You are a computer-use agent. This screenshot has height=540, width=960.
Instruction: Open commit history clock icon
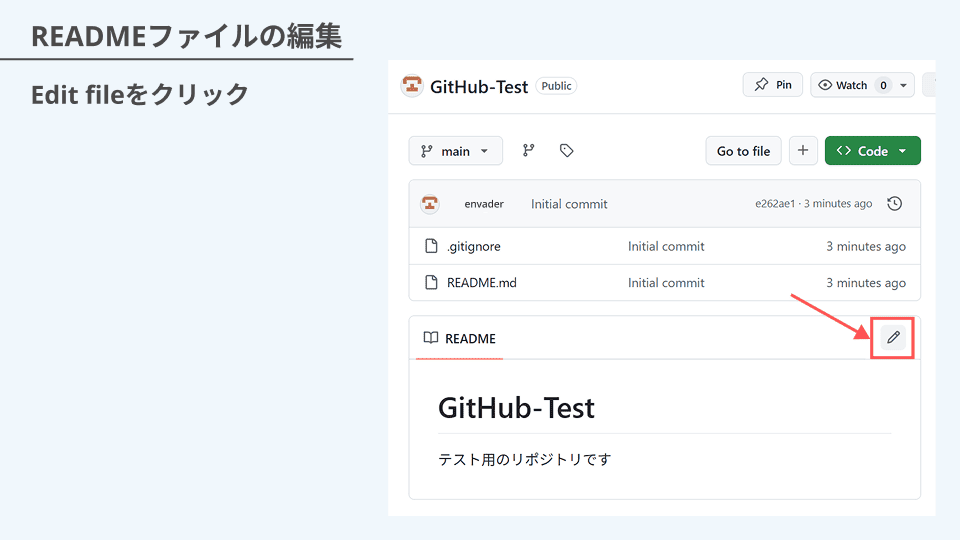pos(894,203)
